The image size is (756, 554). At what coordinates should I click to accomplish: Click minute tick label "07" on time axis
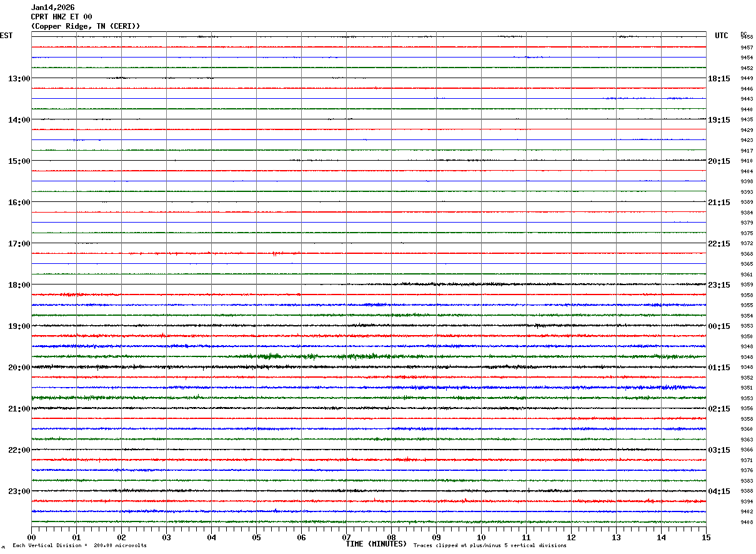click(x=346, y=538)
